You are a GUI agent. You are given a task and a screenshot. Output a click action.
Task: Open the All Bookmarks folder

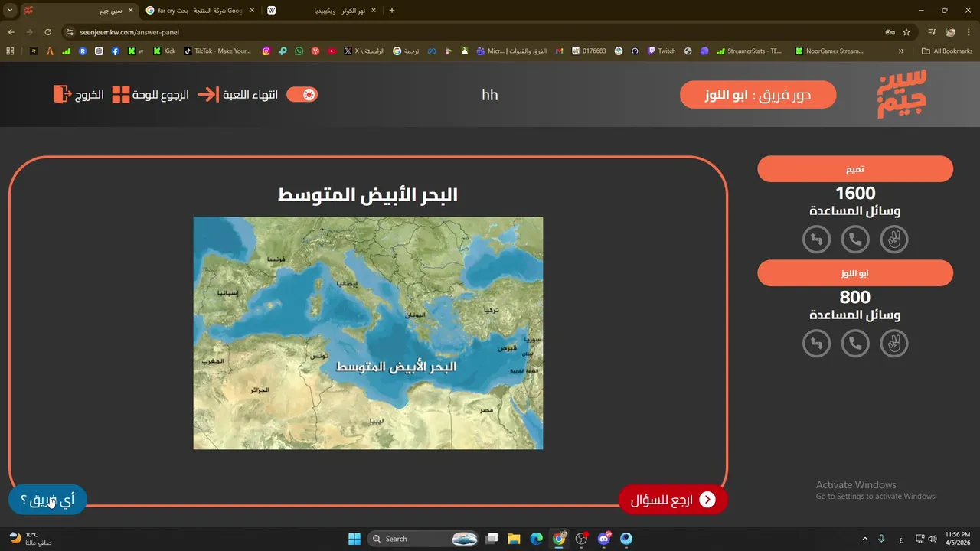[947, 51]
